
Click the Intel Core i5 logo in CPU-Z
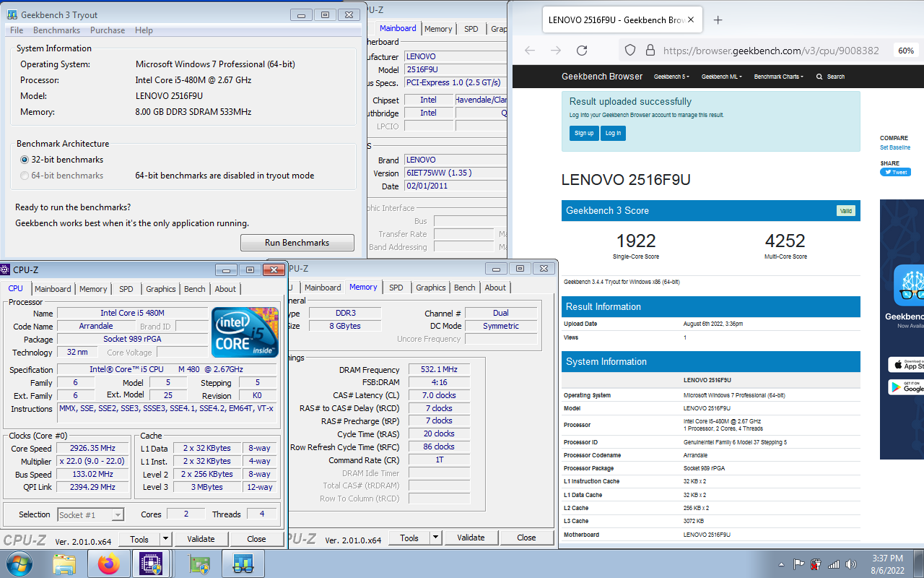[x=245, y=332]
